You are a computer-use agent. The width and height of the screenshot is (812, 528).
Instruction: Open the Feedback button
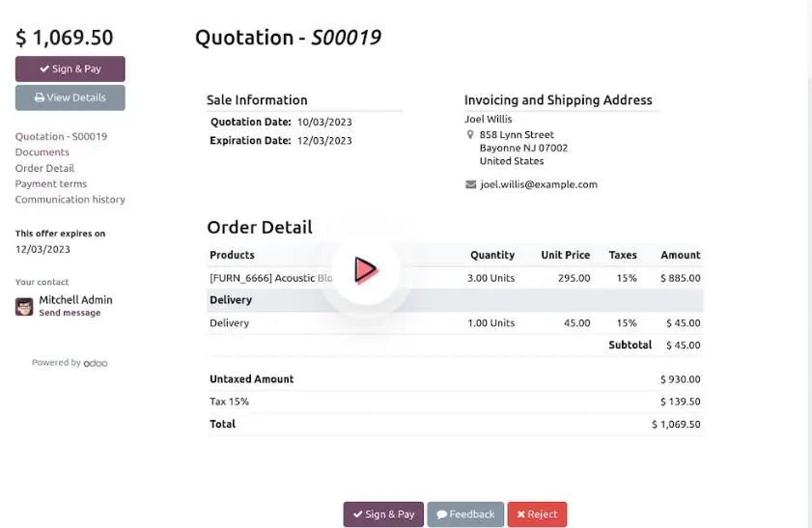464,514
